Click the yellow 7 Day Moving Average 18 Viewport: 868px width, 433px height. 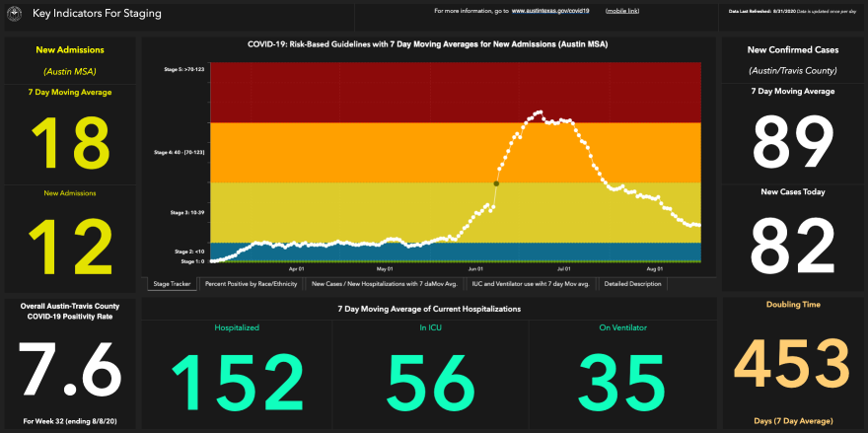click(x=70, y=143)
